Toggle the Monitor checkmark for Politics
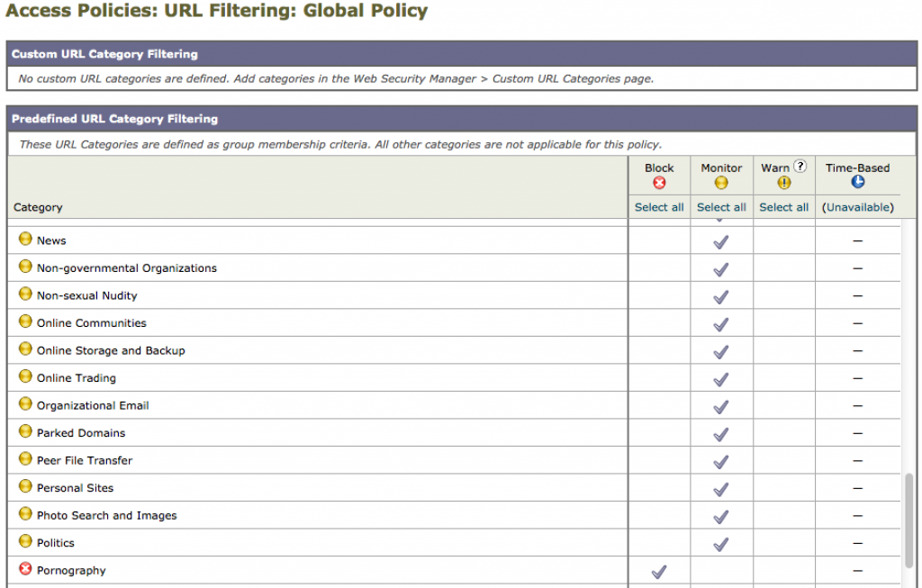This screenshot has height=588, width=922. pyautogui.click(x=720, y=544)
